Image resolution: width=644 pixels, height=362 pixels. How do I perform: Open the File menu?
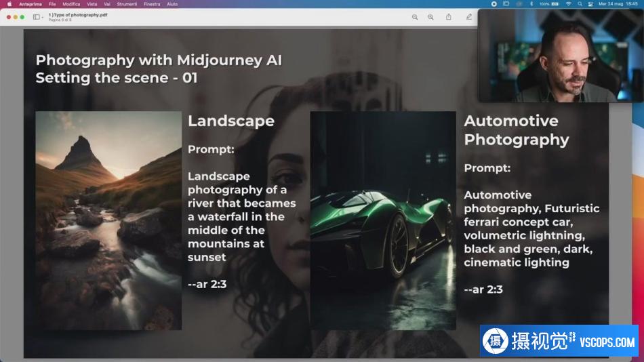tap(52, 4)
